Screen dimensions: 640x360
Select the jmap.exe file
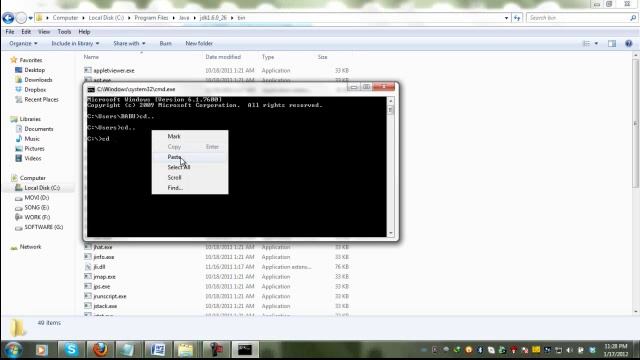coord(104,277)
